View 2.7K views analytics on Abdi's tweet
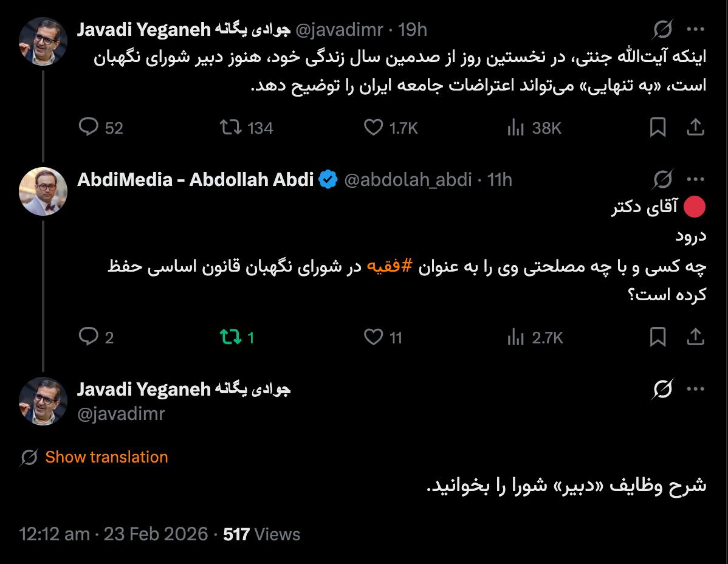This screenshot has height=564, width=728. point(515,337)
